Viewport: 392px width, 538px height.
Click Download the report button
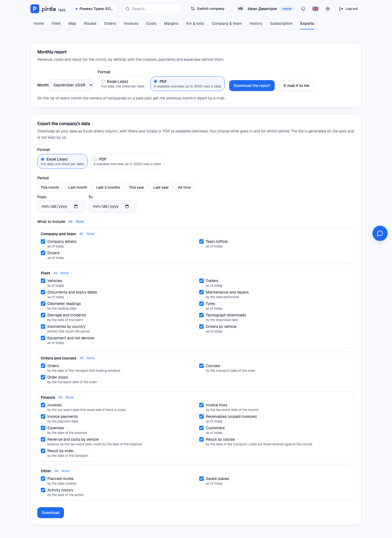[x=252, y=86]
